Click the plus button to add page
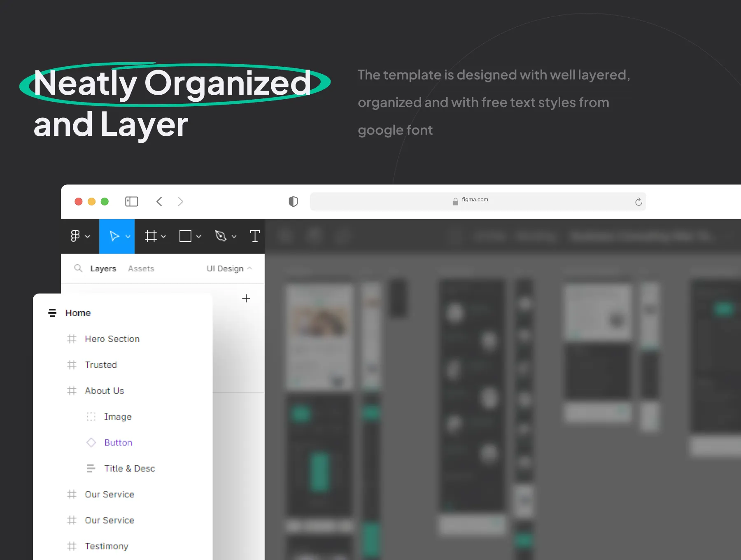Viewport: 741px width, 560px height. pos(246,299)
